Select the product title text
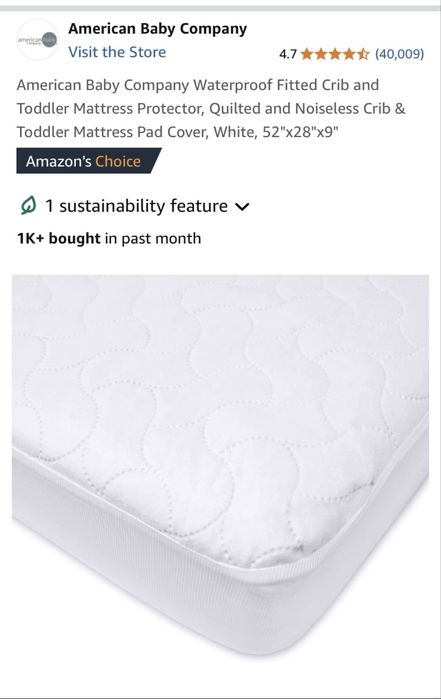Image resolution: width=441 pixels, height=699 pixels. coord(211,108)
